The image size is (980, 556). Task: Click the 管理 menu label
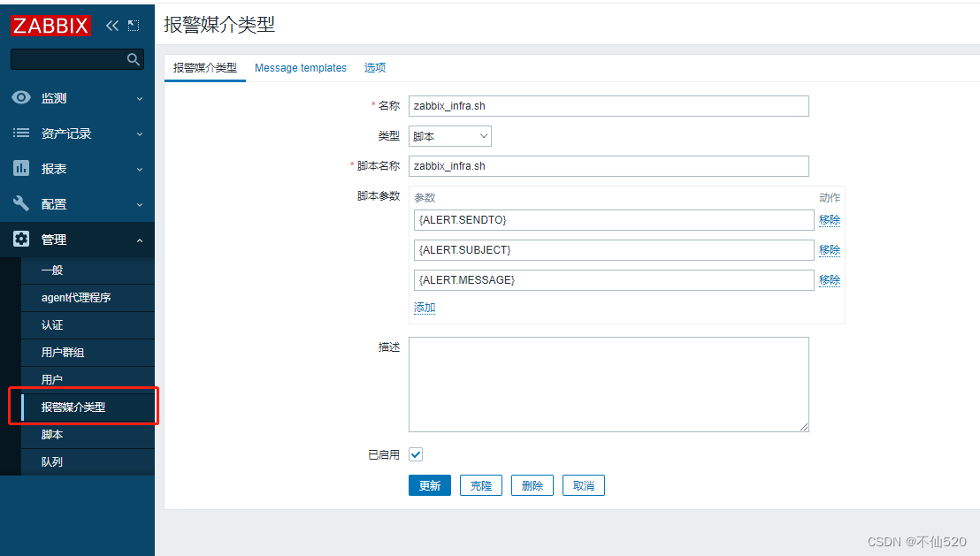[54, 240]
